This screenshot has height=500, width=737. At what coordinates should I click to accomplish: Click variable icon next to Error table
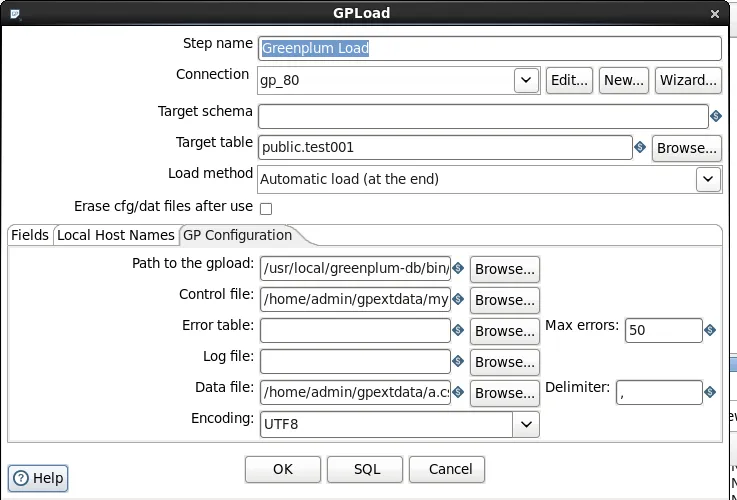pyautogui.click(x=458, y=330)
